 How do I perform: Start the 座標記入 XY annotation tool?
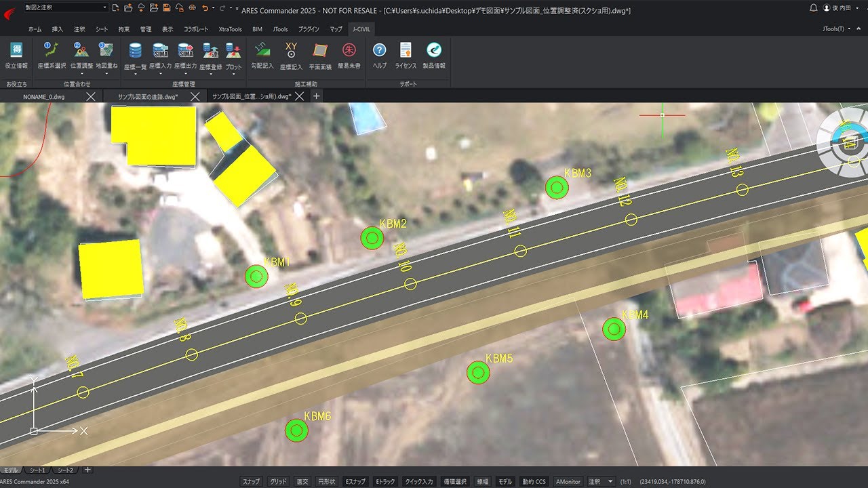(x=291, y=56)
